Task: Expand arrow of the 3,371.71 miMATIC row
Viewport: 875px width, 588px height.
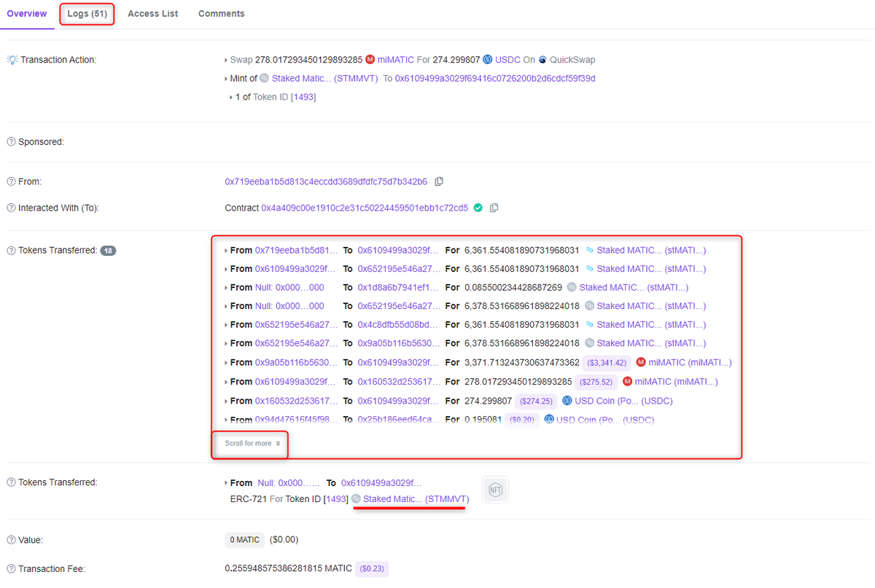Action: 226,362
